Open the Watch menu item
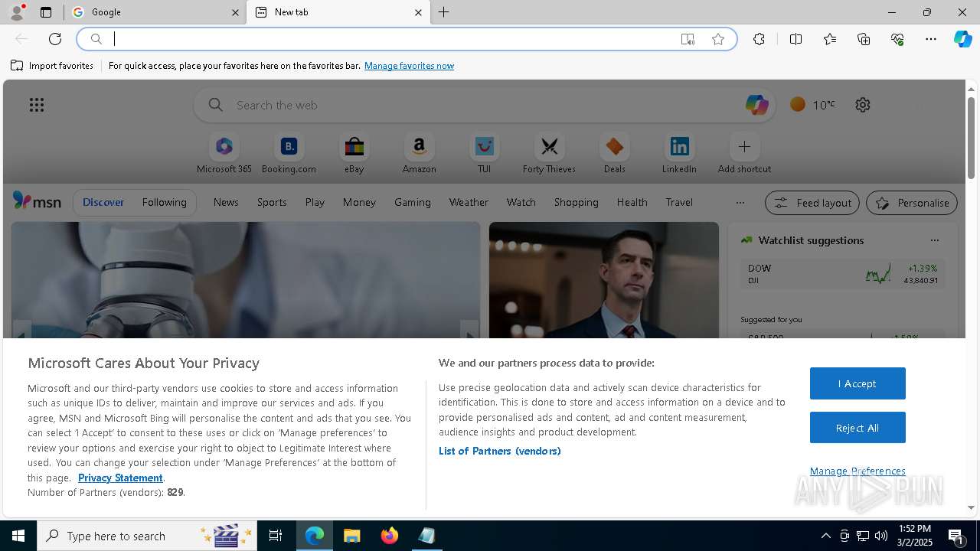980x551 pixels. 521,202
